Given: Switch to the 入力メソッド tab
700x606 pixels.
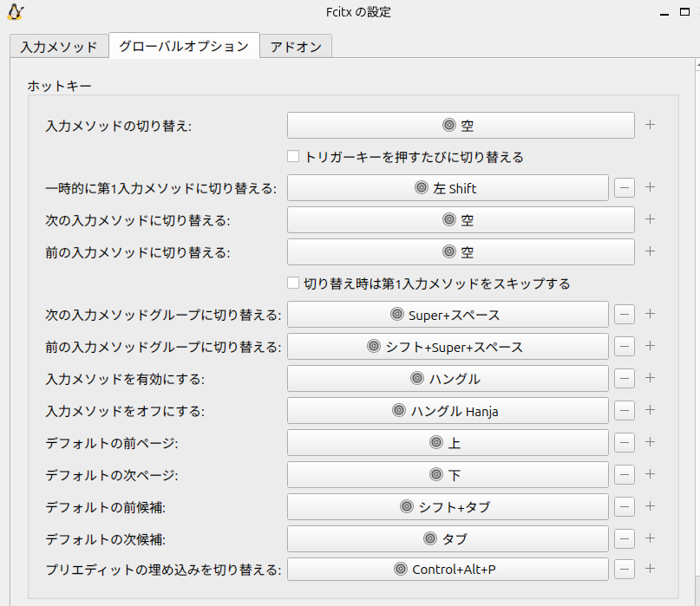Looking at the screenshot, I should point(59,47).
